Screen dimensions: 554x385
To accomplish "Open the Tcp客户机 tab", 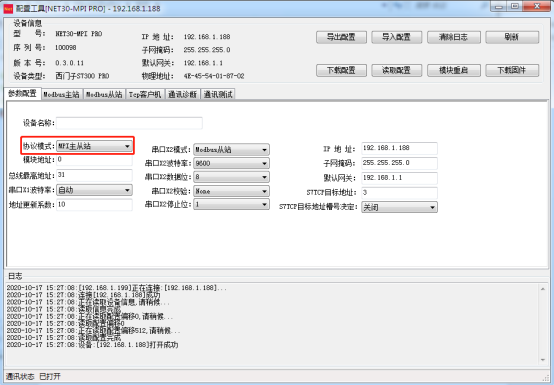I will [145, 94].
